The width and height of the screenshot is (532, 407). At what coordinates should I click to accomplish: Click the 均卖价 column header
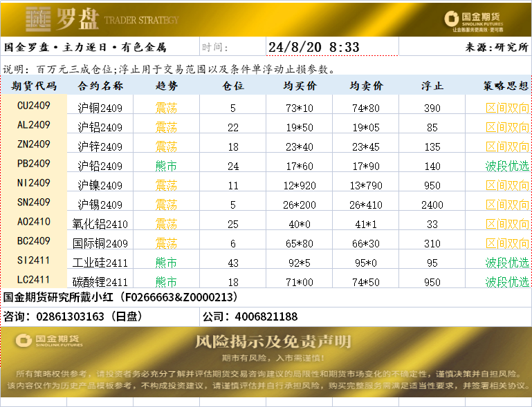366,86
